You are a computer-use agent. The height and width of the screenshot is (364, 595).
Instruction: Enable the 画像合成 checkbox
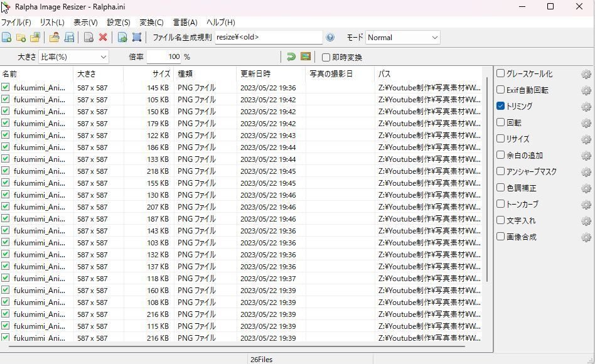click(500, 237)
